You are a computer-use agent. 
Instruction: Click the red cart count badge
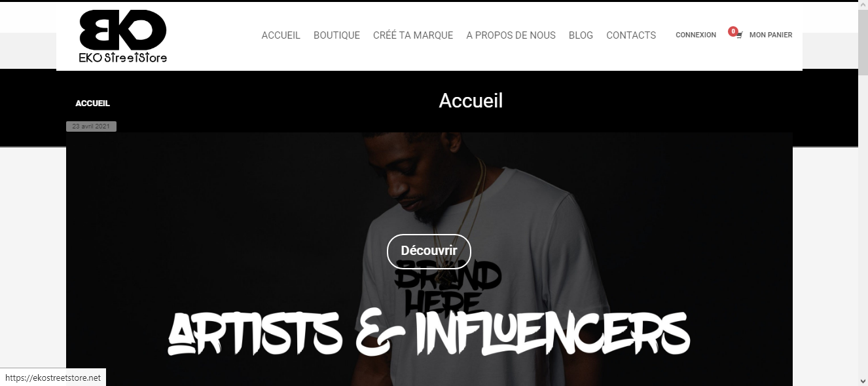point(733,31)
